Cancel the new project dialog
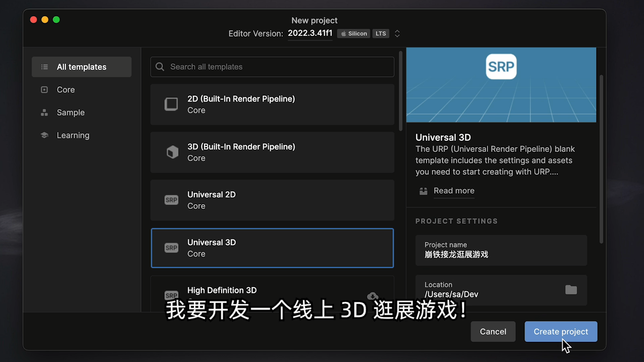This screenshot has height=362, width=644. (493, 331)
